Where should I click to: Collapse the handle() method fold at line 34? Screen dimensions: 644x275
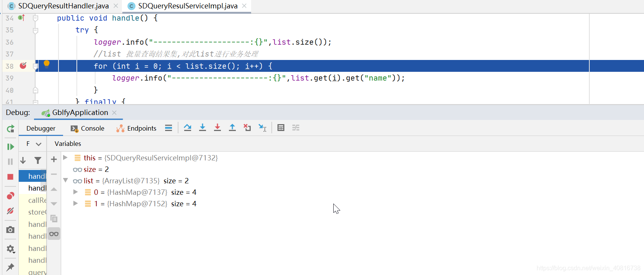click(x=36, y=18)
